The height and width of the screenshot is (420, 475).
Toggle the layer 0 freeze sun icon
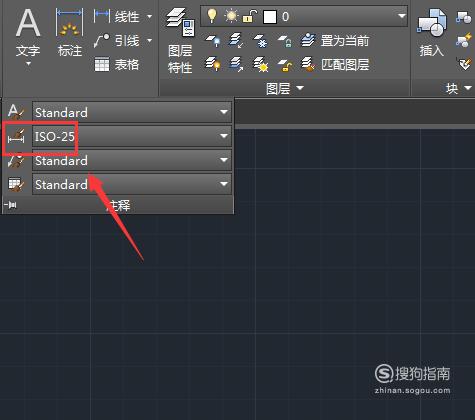[231, 16]
